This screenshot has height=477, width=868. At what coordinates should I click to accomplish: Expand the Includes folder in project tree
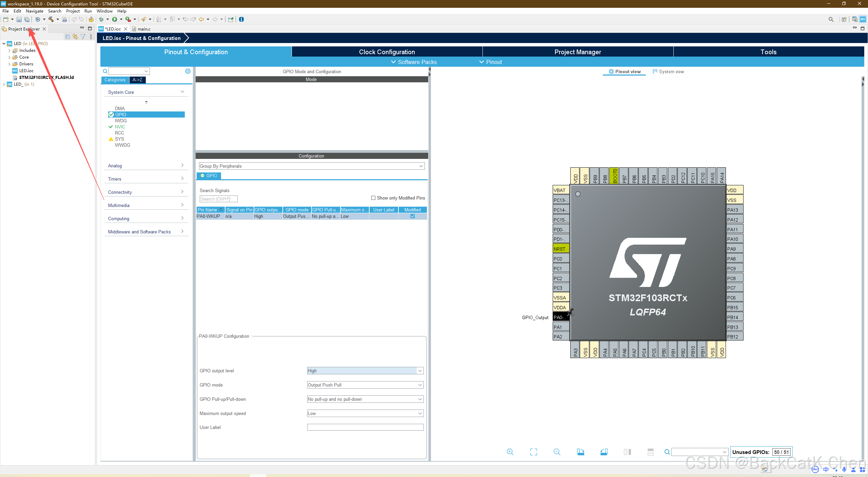coord(9,50)
